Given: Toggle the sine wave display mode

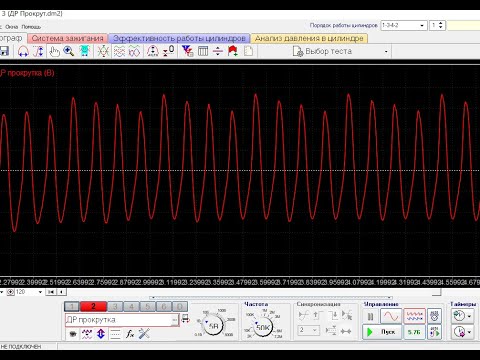Looking at the screenshot, I should click(391, 316).
